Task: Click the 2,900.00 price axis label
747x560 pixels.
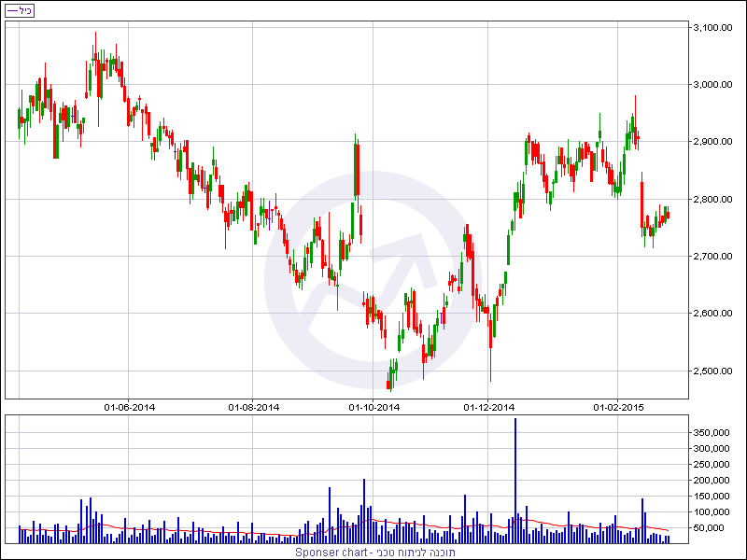Action: 712,142
